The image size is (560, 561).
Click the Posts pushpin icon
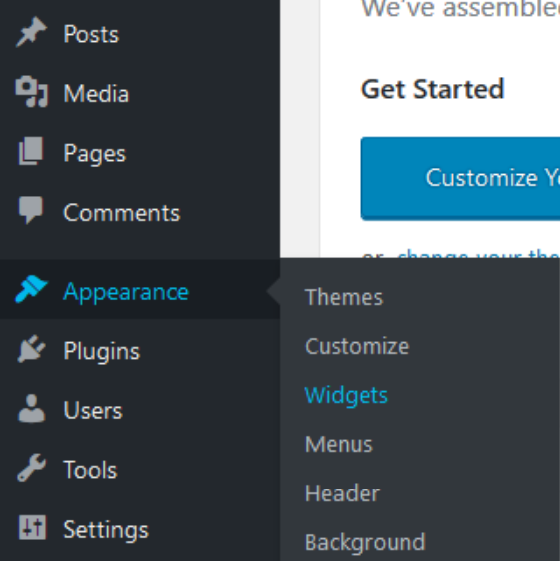tap(31, 33)
